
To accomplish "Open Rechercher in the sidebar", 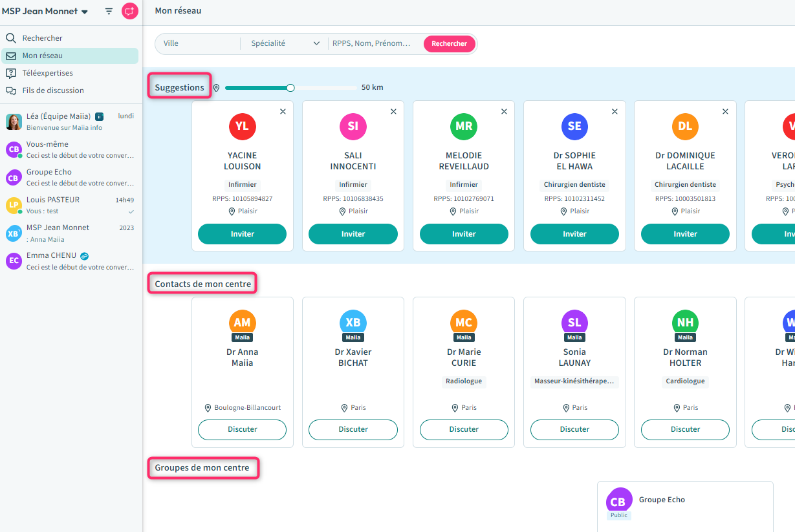I will (42, 38).
